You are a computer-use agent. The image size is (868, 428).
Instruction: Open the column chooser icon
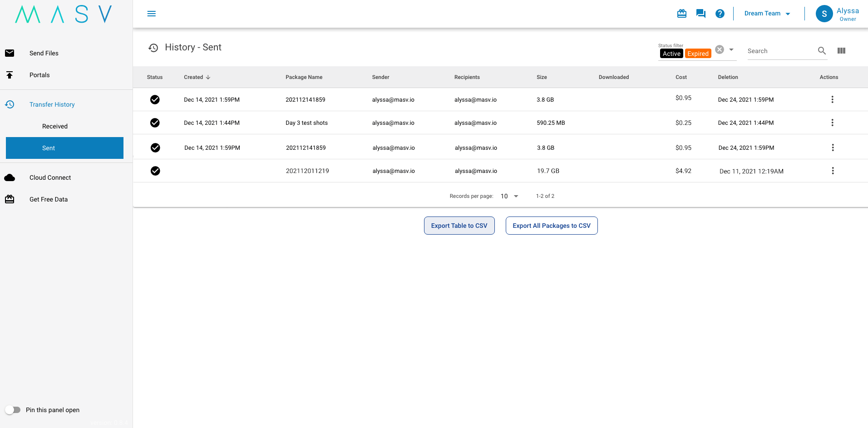(x=841, y=51)
